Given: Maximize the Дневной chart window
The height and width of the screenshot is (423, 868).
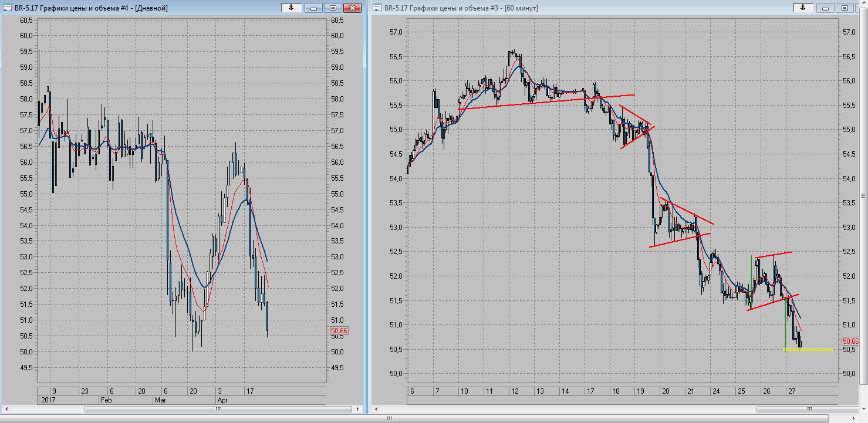Looking at the screenshot, I should pyautogui.click(x=333, y=8).
